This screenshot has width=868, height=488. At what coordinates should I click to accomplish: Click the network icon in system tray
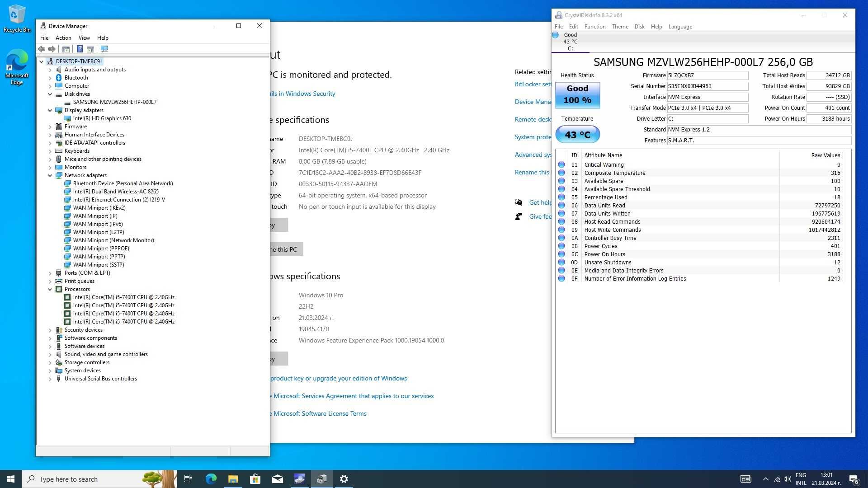point(777,479)
